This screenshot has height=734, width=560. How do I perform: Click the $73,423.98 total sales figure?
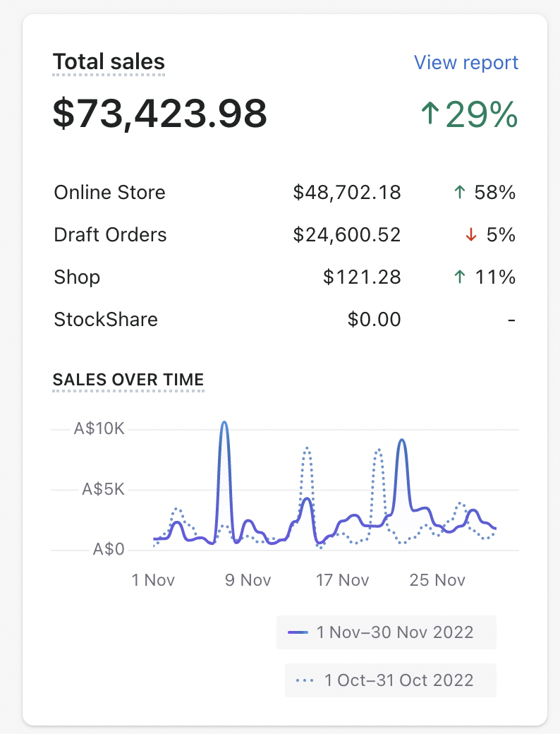160,114
